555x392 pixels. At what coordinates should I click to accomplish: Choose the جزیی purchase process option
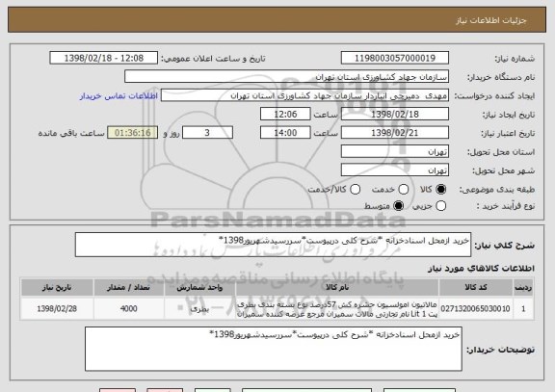(x=440, y=206)
